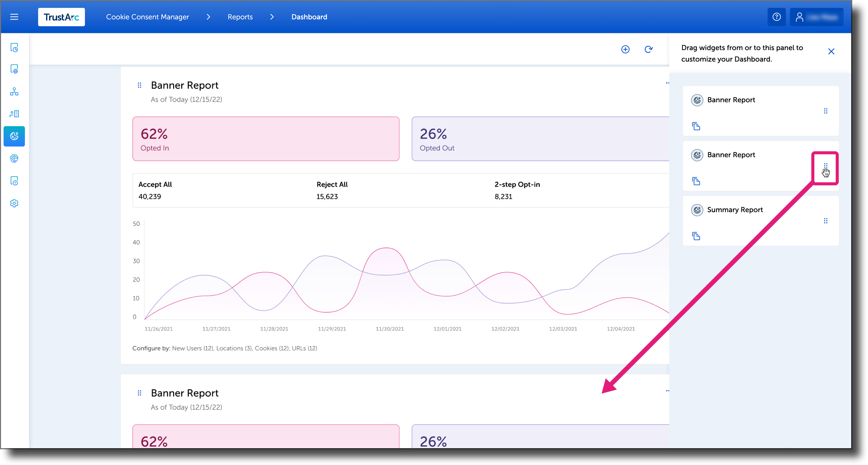Open the user checklist icon in the sidebar

pos(14,114)
